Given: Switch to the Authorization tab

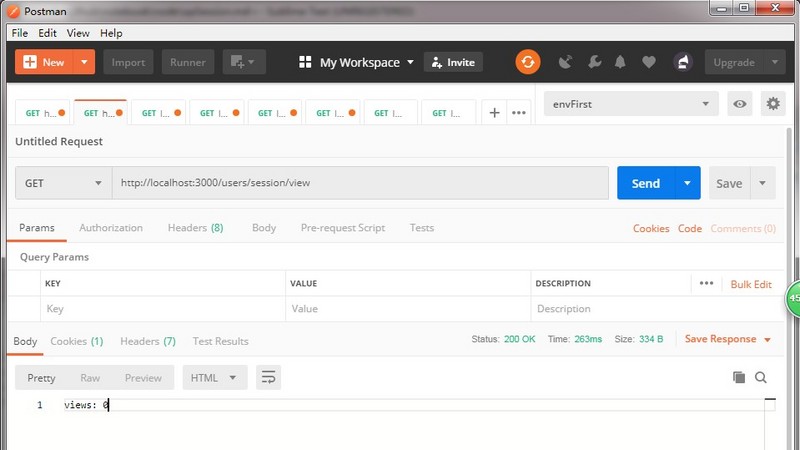Looking at the screenshot, I should coord(111,228).
